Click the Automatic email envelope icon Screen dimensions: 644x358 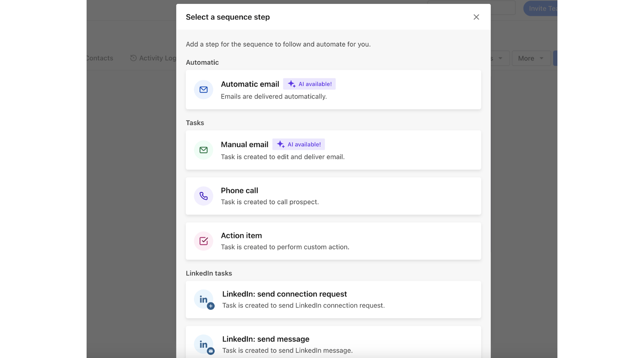[x=203, y=90]
